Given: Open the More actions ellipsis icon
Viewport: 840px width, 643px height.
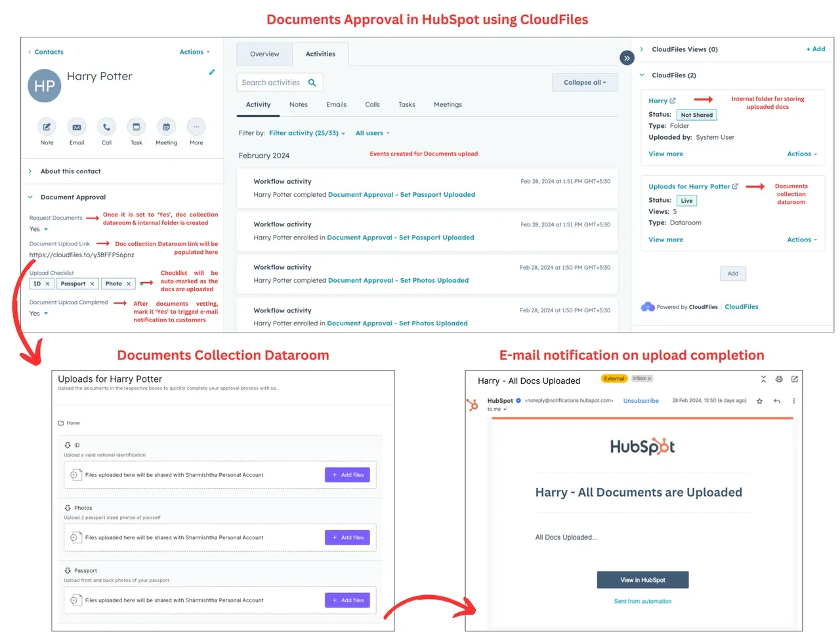Looking at the screenshot, I should 196,127.
